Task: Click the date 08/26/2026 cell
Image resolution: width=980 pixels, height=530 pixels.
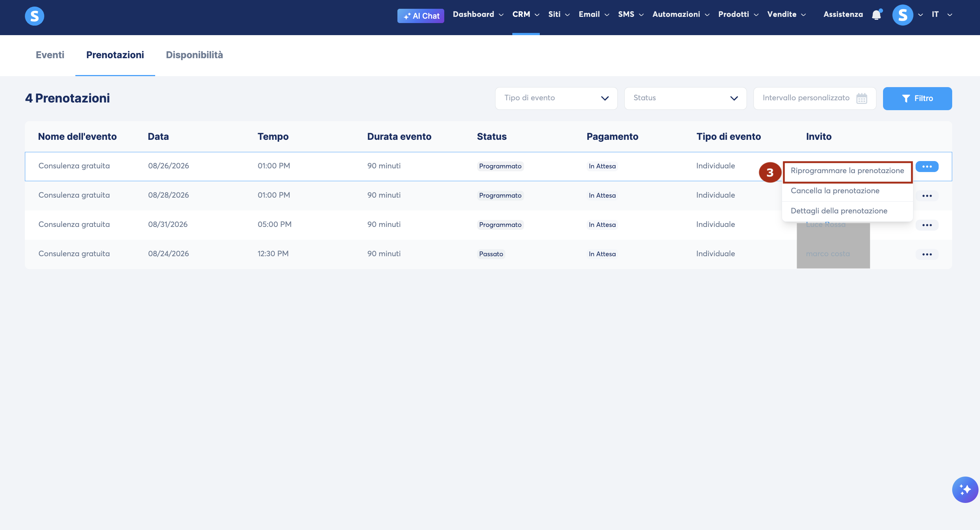Action: (169, 166)
